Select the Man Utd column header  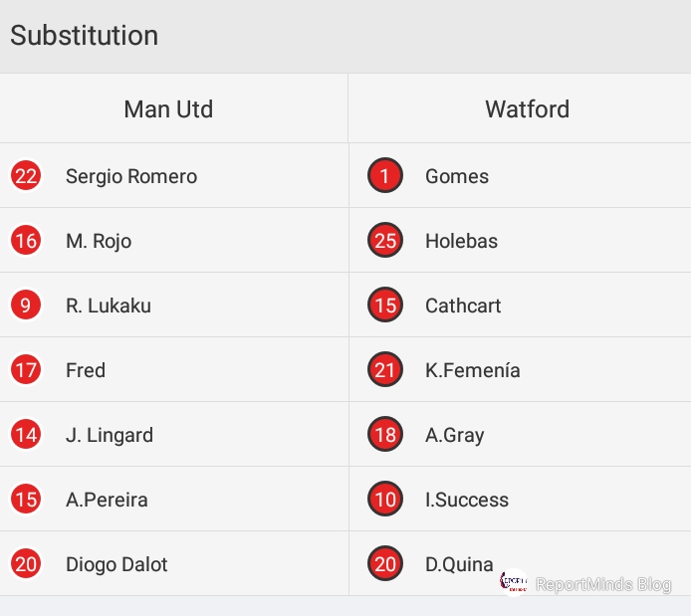tap(168, 109)
